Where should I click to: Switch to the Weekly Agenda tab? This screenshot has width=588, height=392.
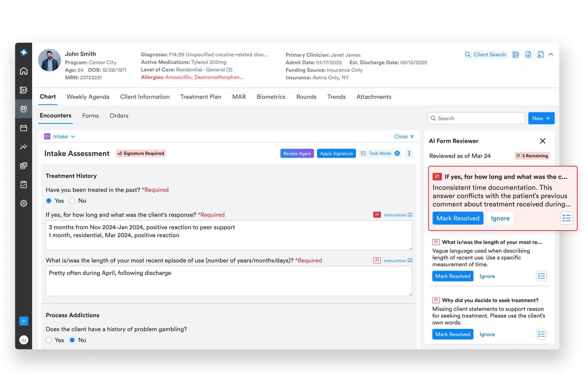tap(88, 97)
